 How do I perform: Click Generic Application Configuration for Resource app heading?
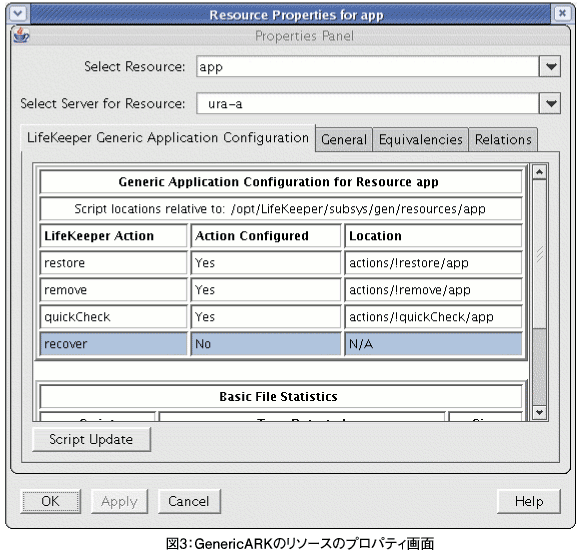[x=279, y=182]
